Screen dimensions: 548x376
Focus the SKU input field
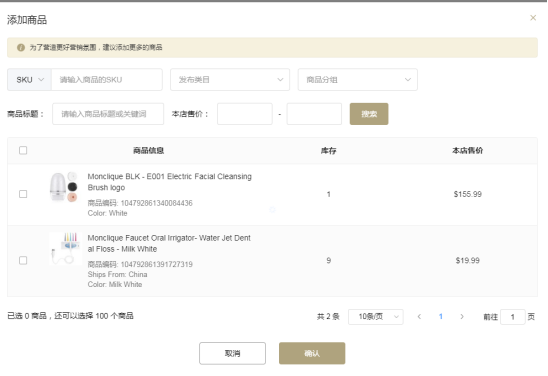coord(107,80)
